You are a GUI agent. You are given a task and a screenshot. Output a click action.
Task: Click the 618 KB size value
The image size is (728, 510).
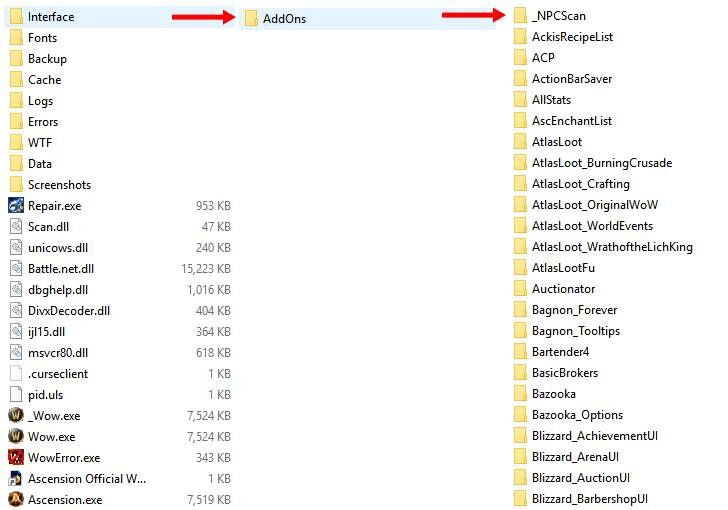[213, 353]
